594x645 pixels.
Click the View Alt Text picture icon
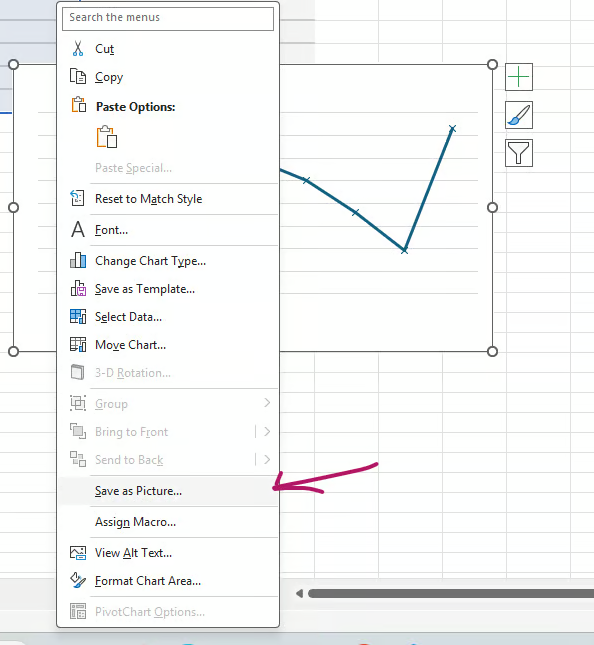(x=78, y=552)
